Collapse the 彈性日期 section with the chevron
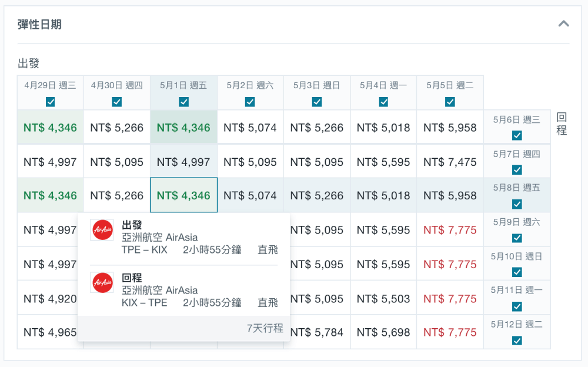Viewport: 588px width, 367px height. tap(563, 24)
